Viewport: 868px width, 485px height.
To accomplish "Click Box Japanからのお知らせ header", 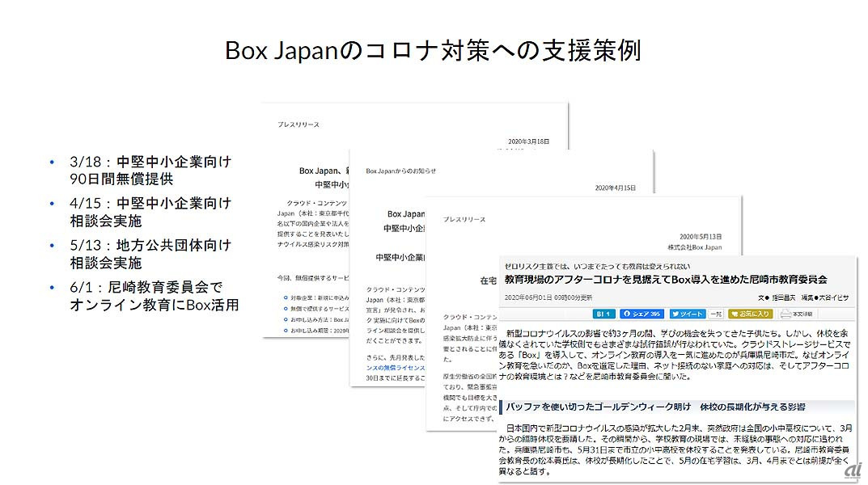I will [400, 171].
